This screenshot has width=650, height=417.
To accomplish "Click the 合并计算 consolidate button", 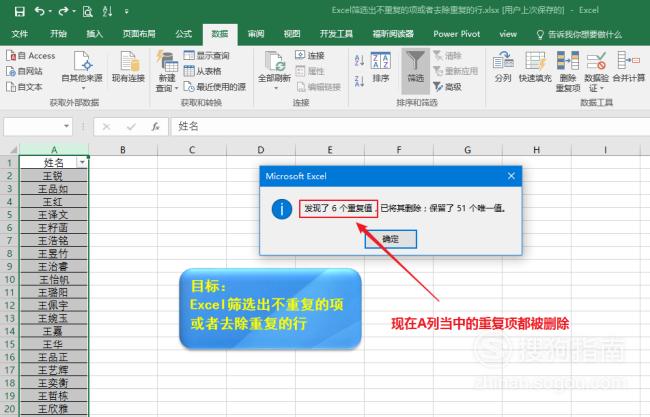I will coord(628,66).
